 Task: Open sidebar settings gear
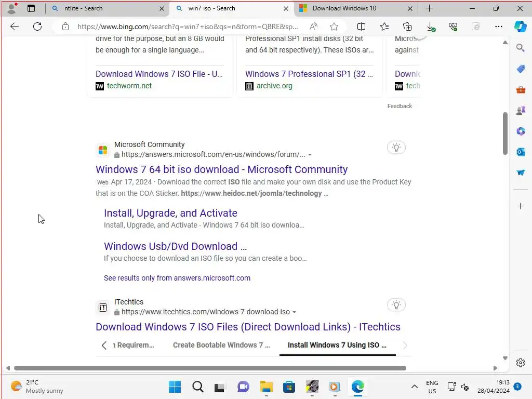click(x=521, y=363)
